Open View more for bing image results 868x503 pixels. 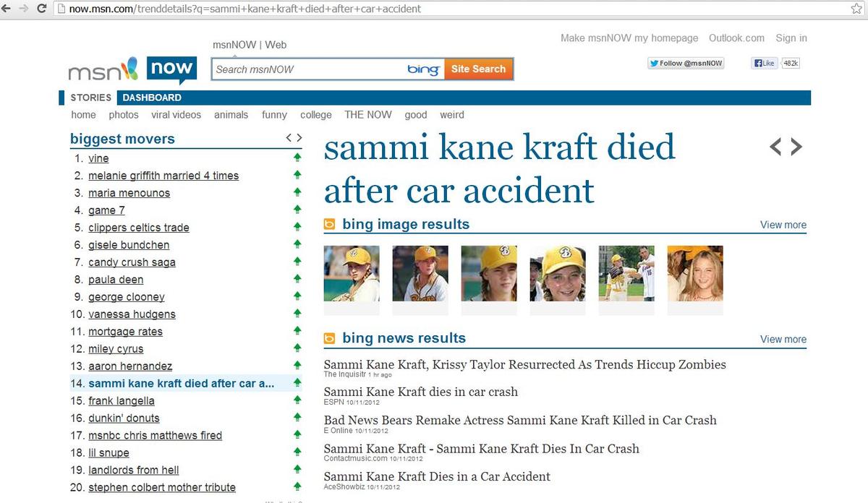tap(783, 225)
